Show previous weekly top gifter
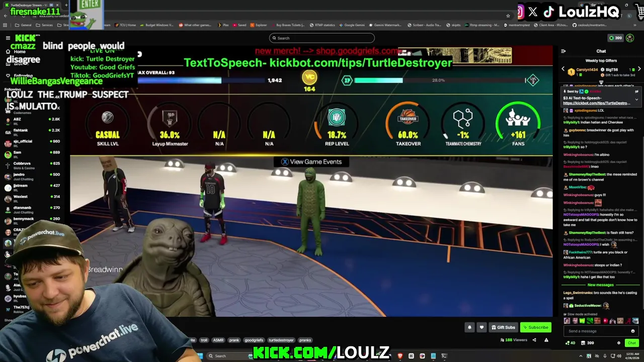Screen dimensions: 644x362 coord(563,69)
